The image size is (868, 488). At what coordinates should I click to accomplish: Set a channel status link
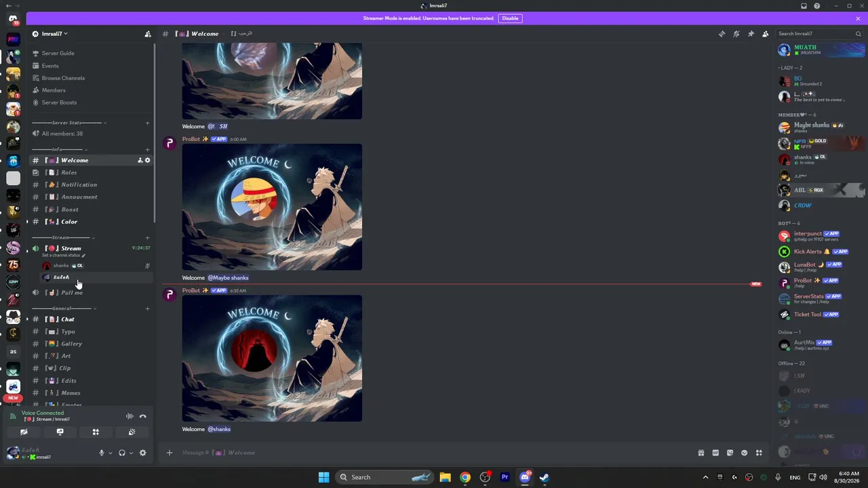(64, 256)
